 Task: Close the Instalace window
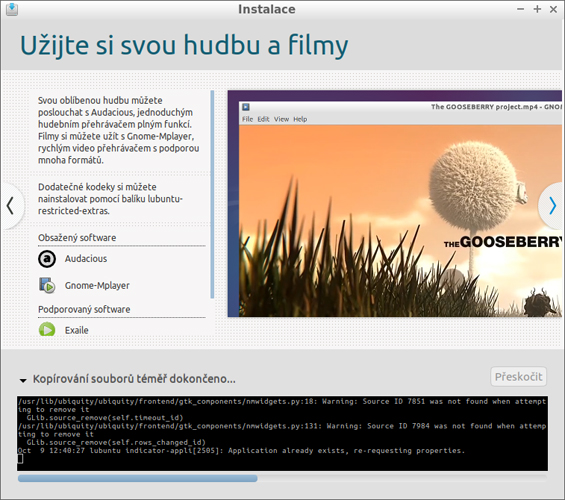[553, 9]
